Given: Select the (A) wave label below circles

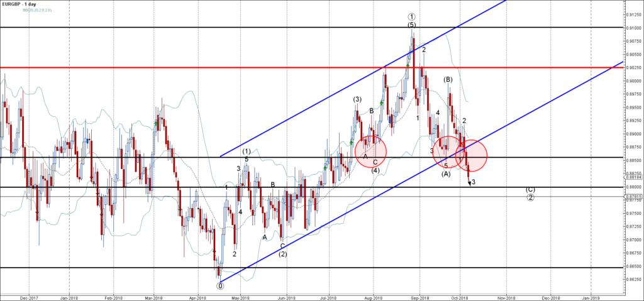Looking at the screenshot, I should tap(446, 174).
